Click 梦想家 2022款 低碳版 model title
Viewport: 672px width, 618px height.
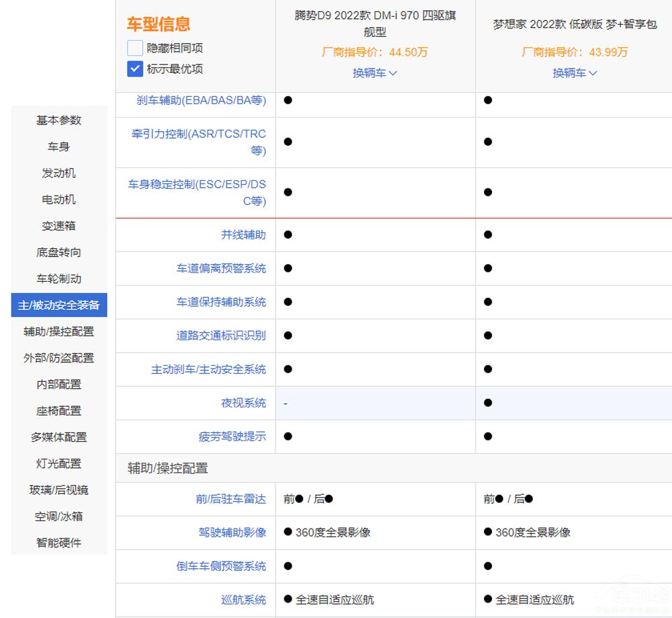click(x=575, y=24)
